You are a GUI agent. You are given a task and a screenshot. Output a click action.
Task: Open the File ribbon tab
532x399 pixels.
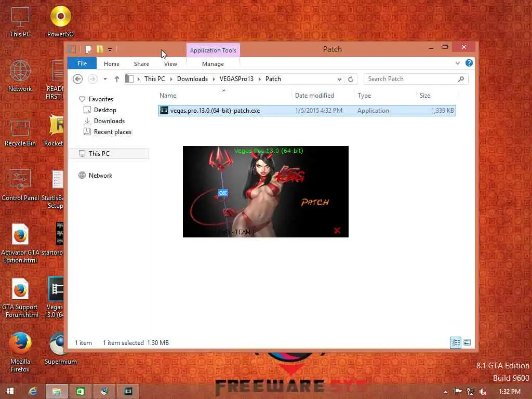click(82, 63)
